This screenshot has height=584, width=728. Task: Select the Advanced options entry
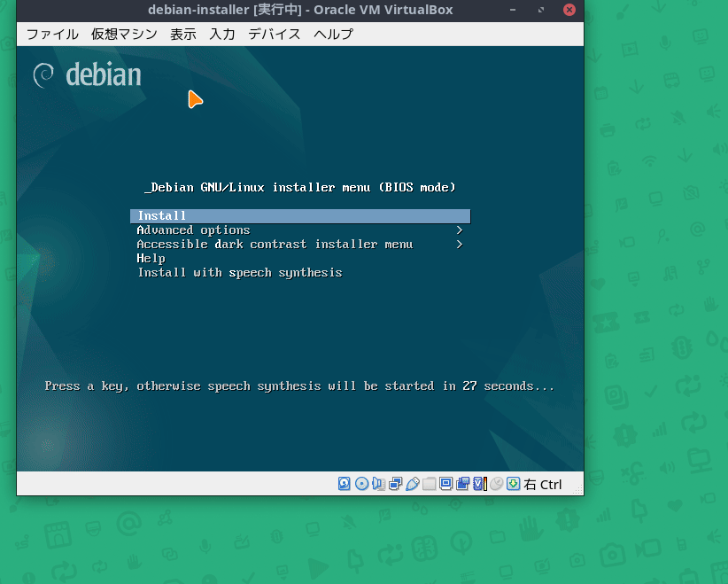300,230
